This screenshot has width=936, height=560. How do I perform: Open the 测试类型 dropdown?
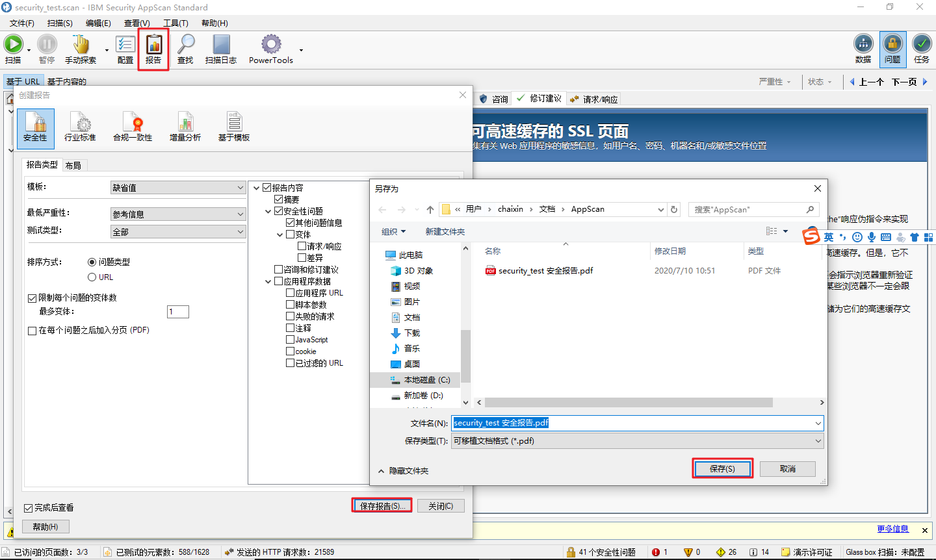coord(178,232)
